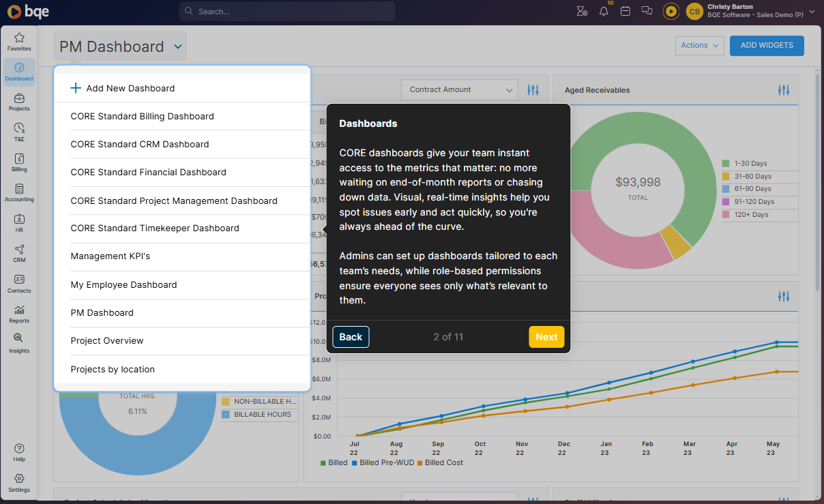Select the Dashboard sidebar icon
Image resolution: width=824 pixels, height=504 pixels.
tap(19, 72)
